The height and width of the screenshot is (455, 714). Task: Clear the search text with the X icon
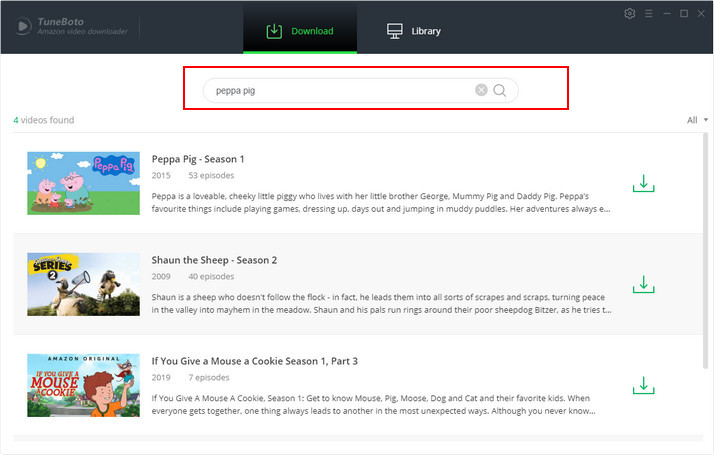click(481, 90)
